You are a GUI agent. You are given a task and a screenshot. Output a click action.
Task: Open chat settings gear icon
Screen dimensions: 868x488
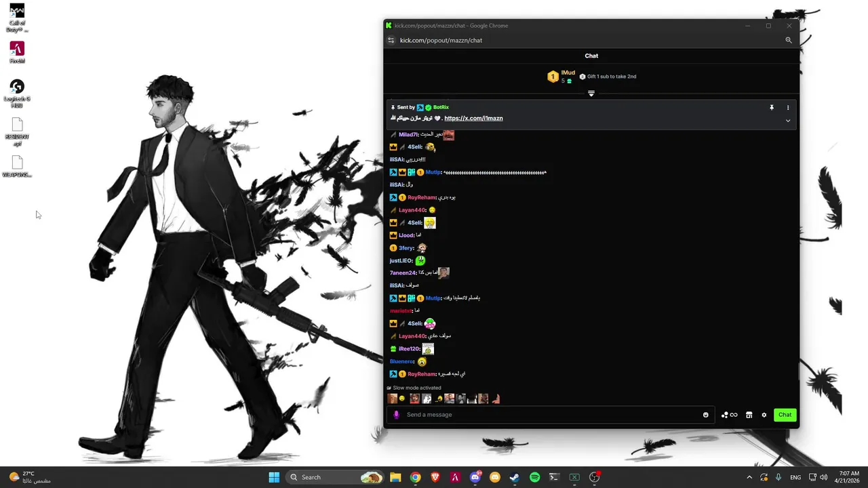[764, 415]
